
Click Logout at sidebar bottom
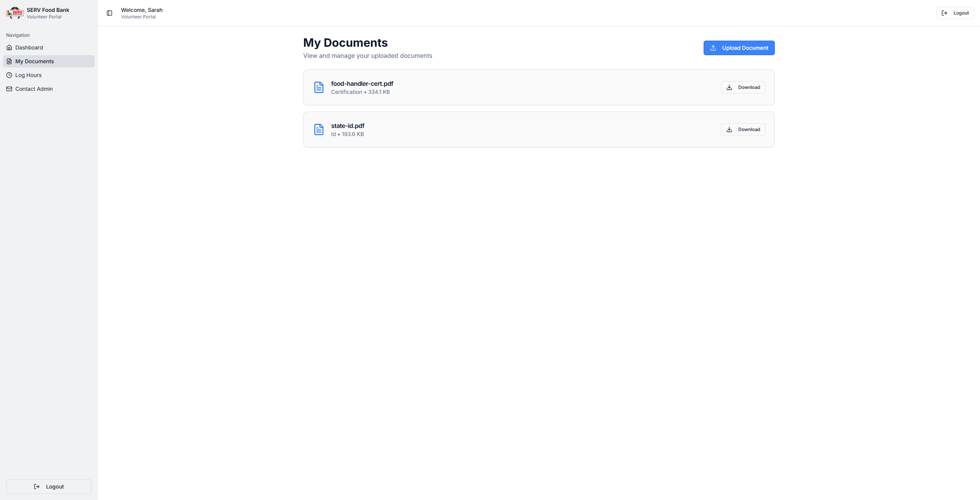point(49,487)
